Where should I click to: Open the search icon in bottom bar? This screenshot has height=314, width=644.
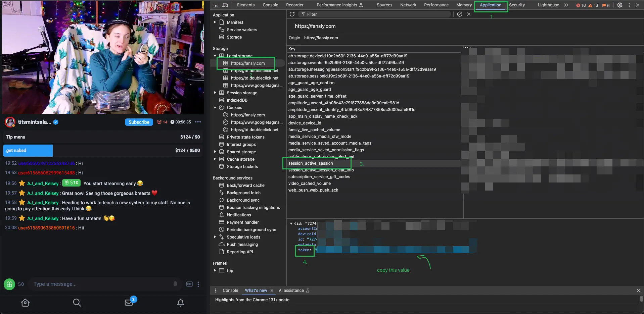(x=77, y=303)
